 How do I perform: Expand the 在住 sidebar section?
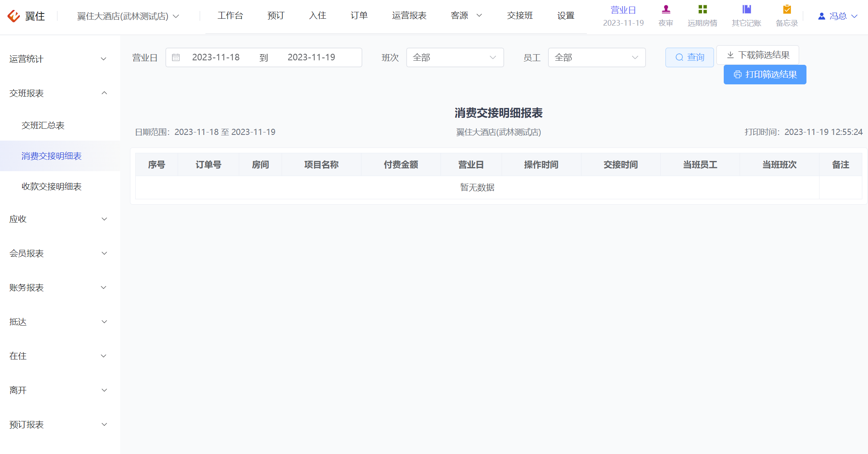[60, 356]
